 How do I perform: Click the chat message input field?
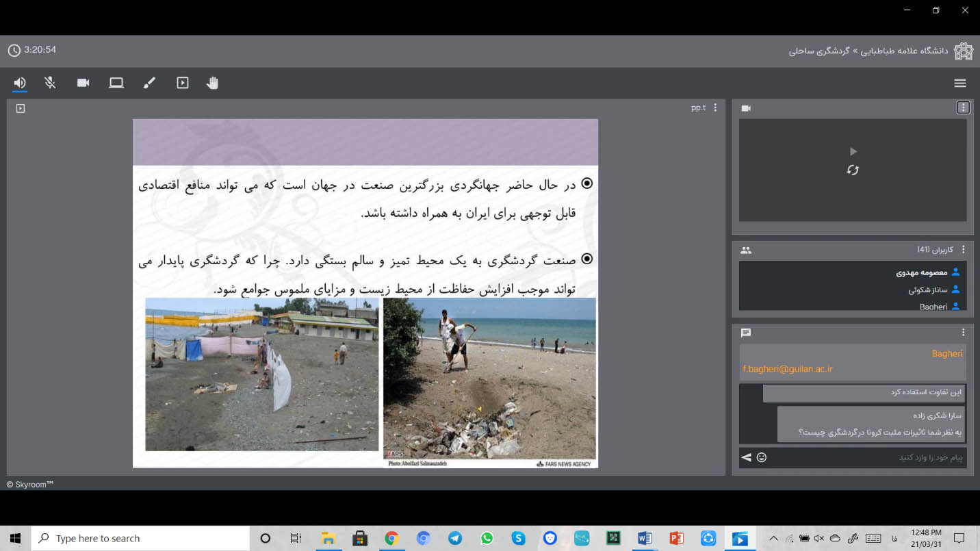point(866,457)
